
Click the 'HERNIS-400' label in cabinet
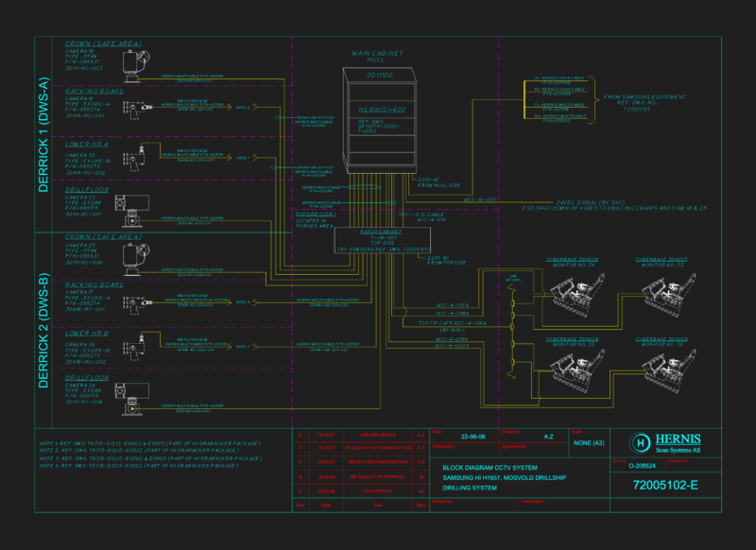(382, 110)
